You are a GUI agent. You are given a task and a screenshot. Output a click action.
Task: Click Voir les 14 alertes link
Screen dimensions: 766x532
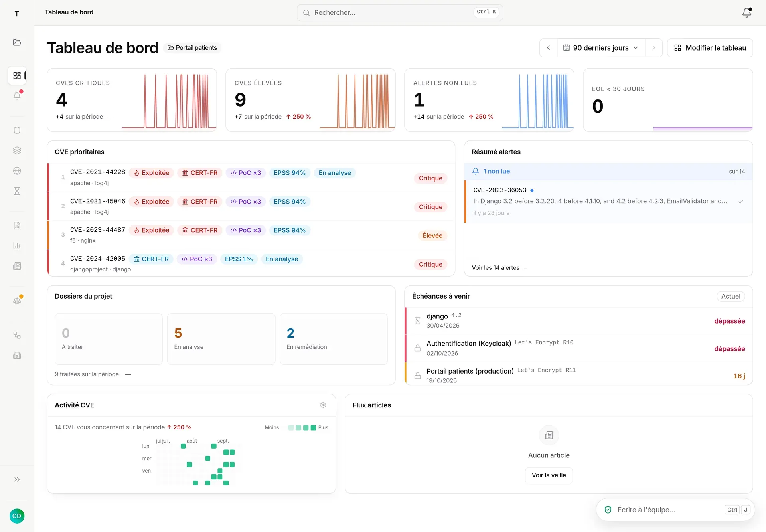coord(499,268)
